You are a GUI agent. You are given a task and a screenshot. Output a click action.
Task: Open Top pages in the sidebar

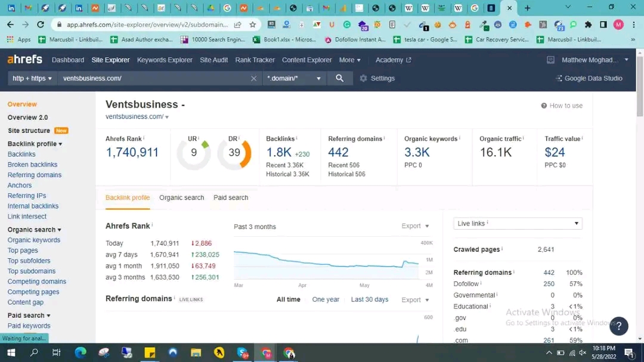(x=23, y=250)
